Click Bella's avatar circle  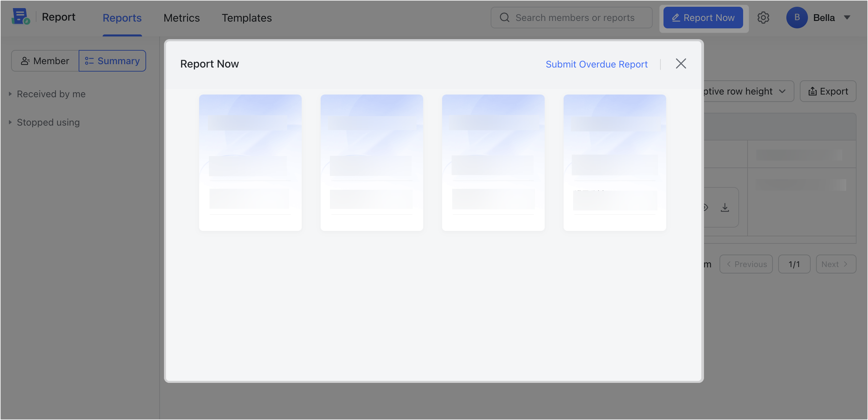coord(796,18)
